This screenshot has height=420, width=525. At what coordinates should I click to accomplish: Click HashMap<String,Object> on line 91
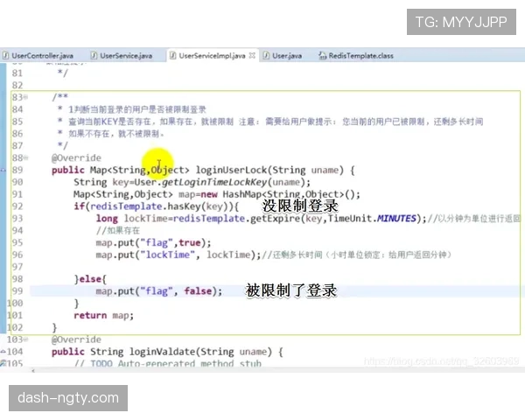(x=283, y=194)
